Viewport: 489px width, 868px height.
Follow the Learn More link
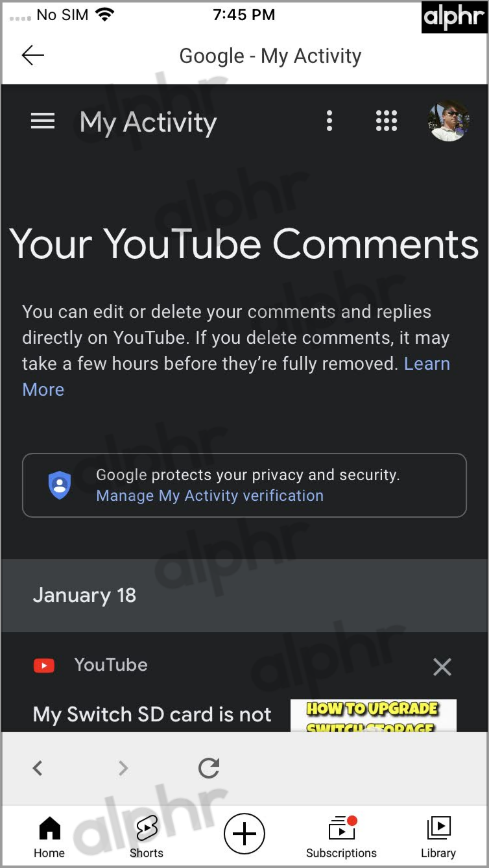[236, 376]
